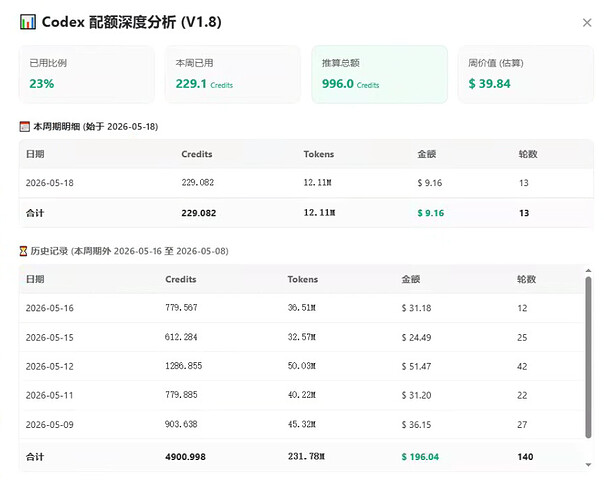Click the $ 31.18 amount
This screenshot has height=500, width=604.
pos(416,308)
